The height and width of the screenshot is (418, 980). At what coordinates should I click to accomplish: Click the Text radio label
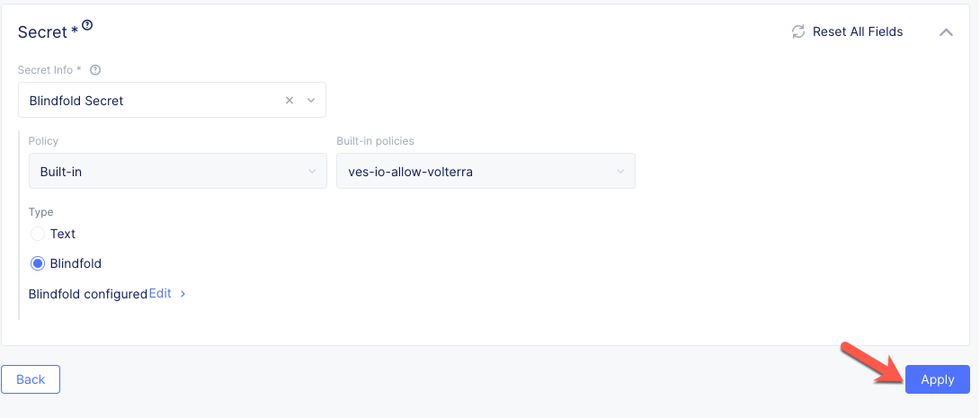63,234
